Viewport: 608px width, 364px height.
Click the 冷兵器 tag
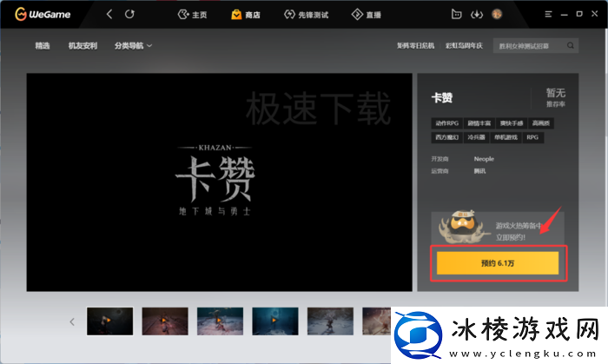point(476,137)
